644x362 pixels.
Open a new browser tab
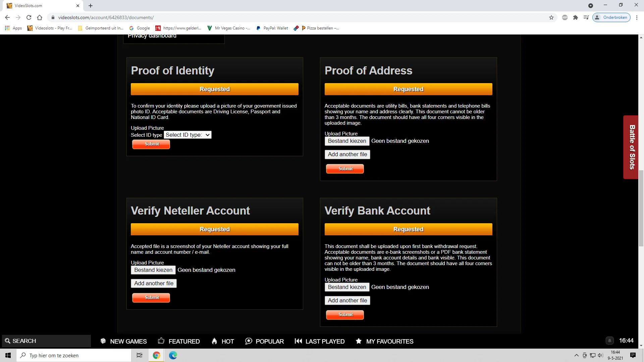91,6
